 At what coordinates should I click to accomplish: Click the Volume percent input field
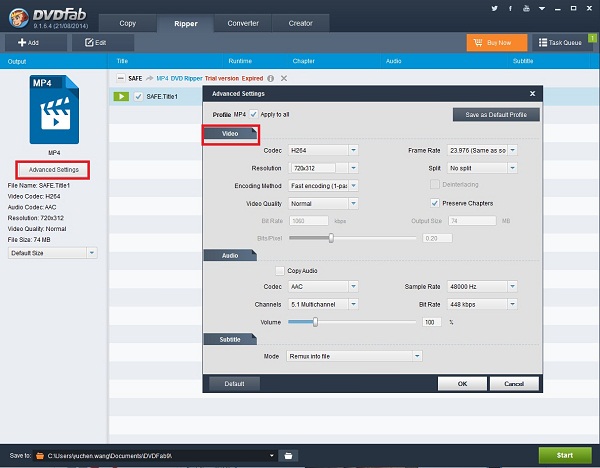432,322
